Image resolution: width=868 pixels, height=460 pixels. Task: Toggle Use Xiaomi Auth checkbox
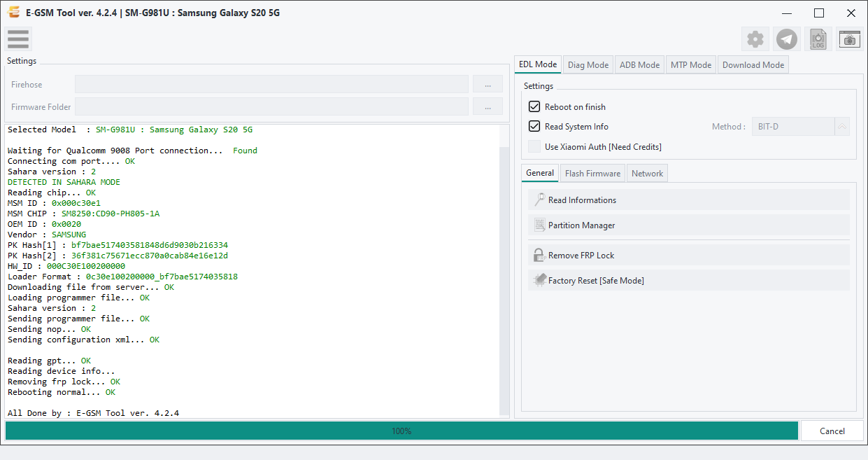point(534,146)
